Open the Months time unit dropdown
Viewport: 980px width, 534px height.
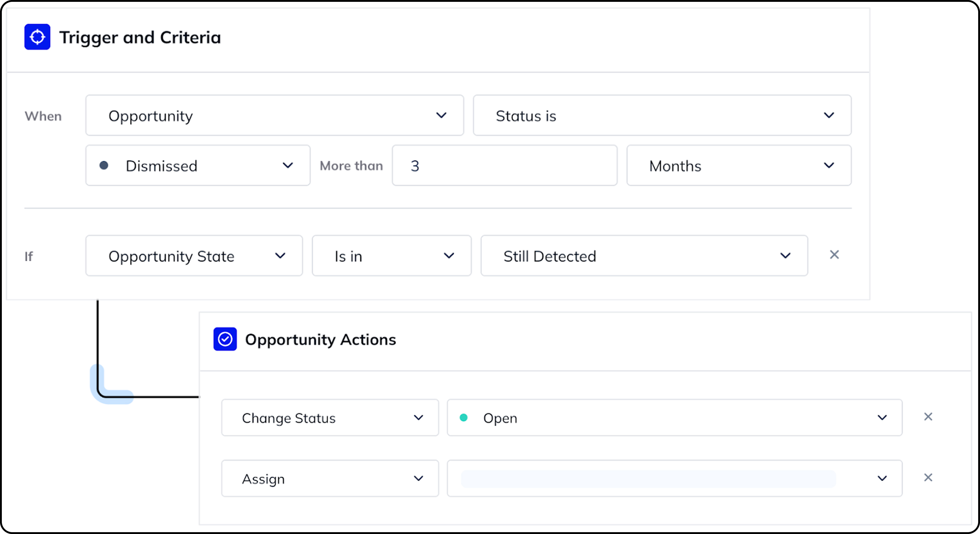(738, 165)
